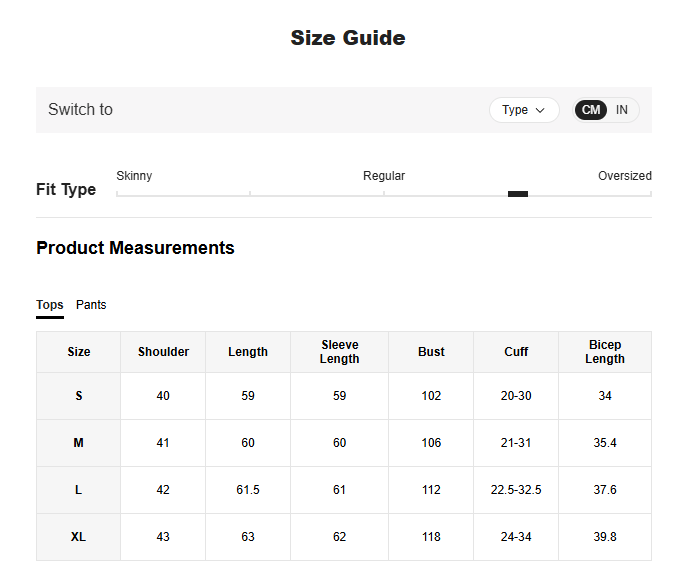This screenshot has height=576, width=681.
Task: Select the size L row label
Action: click(79, 490)
